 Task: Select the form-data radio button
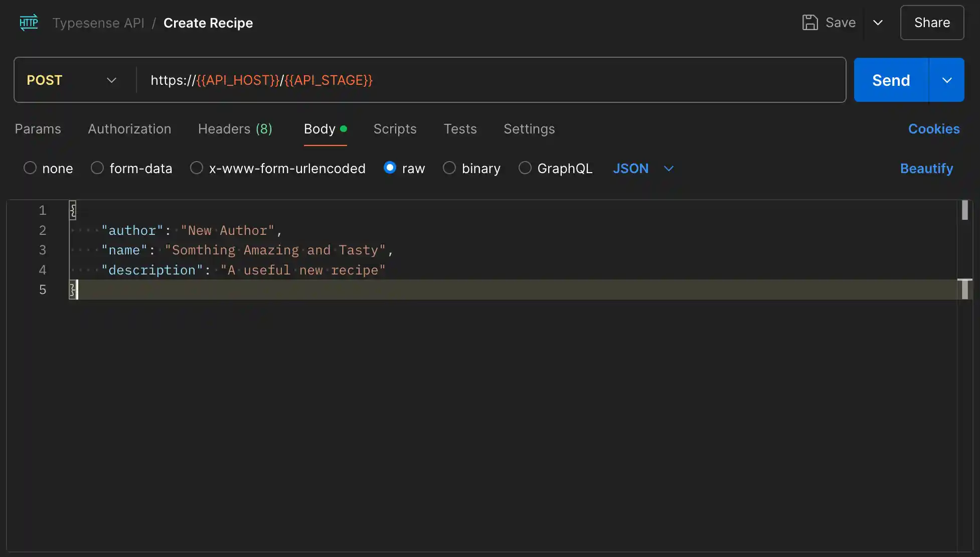(x=97, y=168)
